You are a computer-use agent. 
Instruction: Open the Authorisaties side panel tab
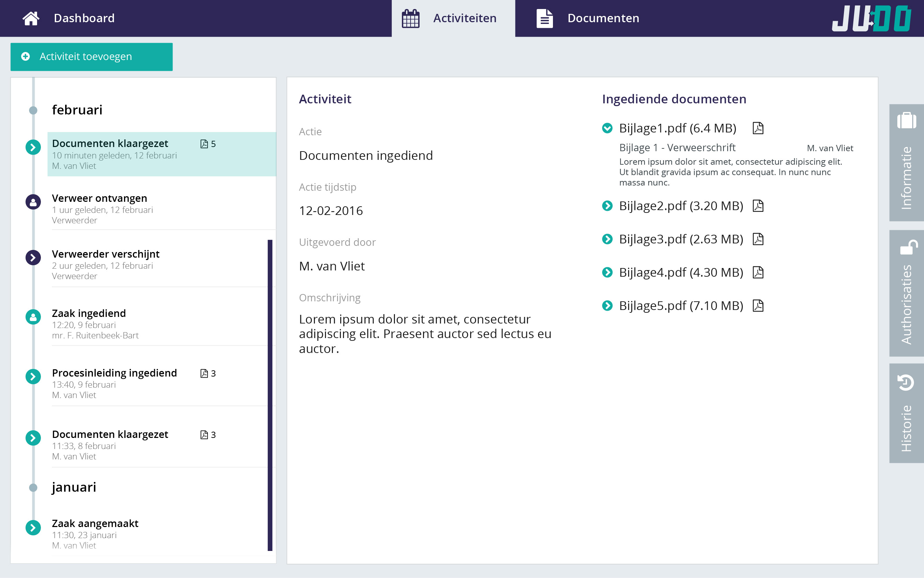coord(906,293)
